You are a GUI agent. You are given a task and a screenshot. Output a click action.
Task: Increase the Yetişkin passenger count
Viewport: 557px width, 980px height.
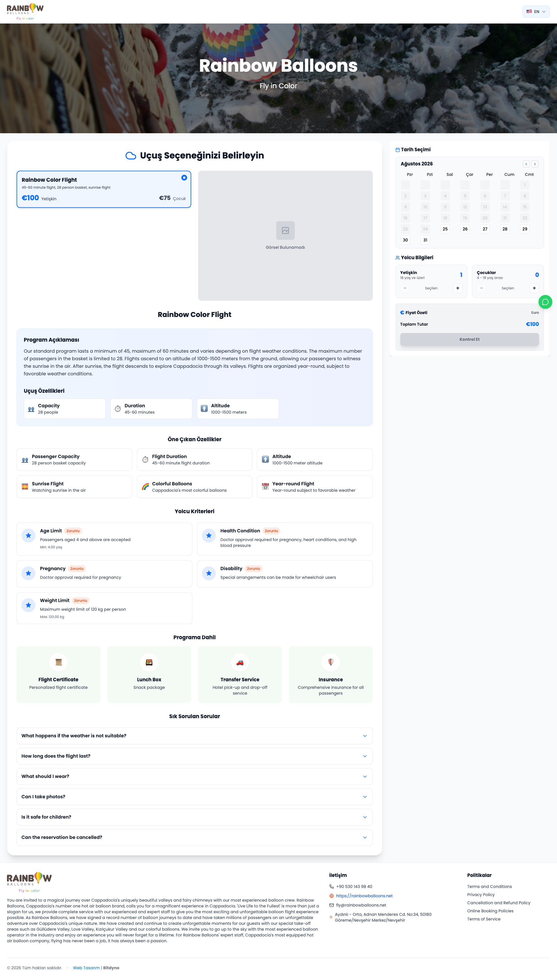coord(458,288)
